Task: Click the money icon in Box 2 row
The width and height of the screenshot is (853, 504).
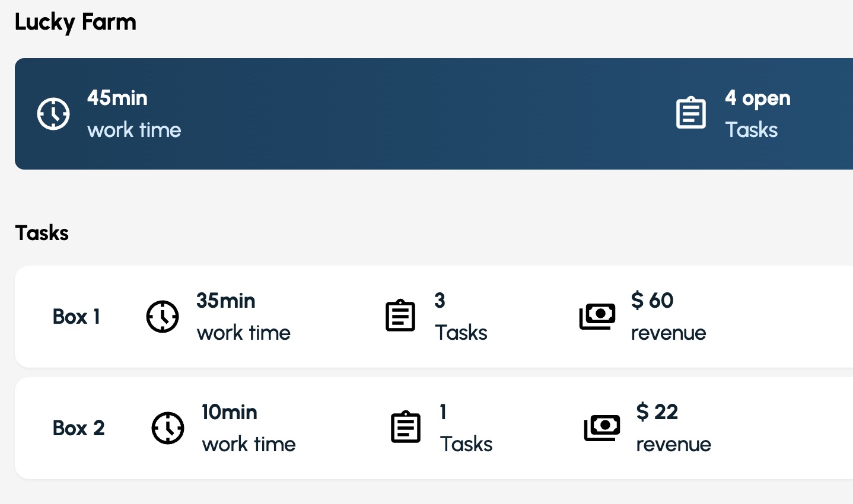Action: 602,428
